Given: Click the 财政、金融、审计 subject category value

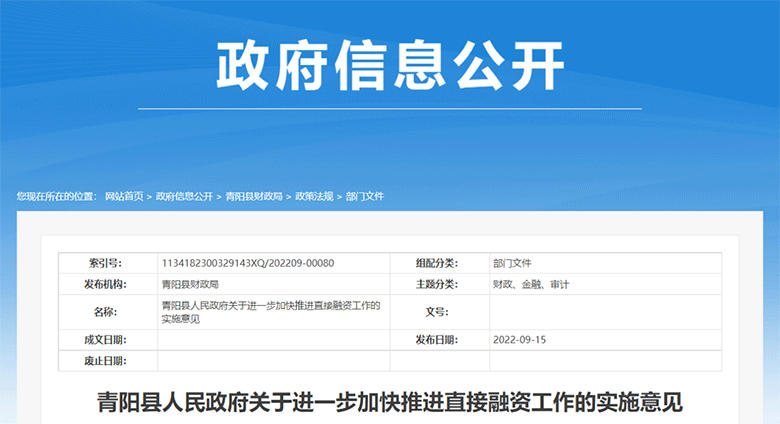Looking at the screenshot, I should point(531,284).
